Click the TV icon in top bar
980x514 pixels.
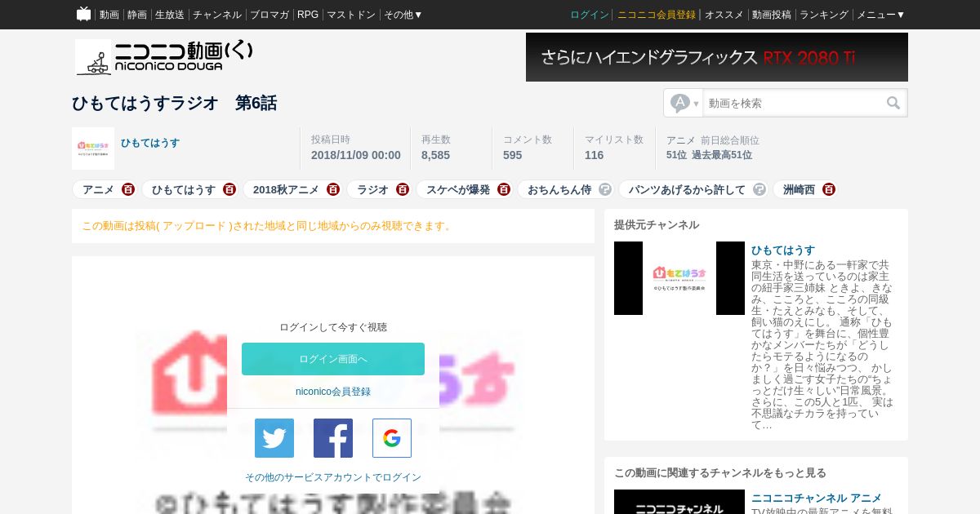83,14
